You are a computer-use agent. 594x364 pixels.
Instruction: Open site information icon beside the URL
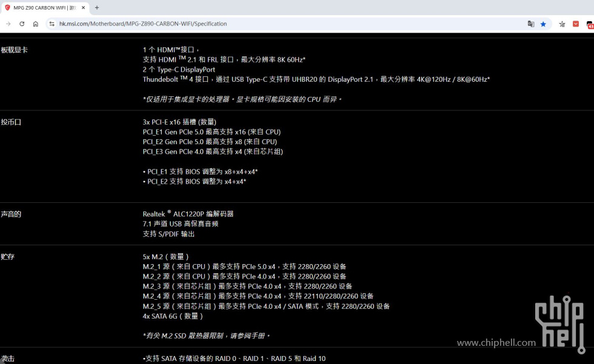click(52, 24)
